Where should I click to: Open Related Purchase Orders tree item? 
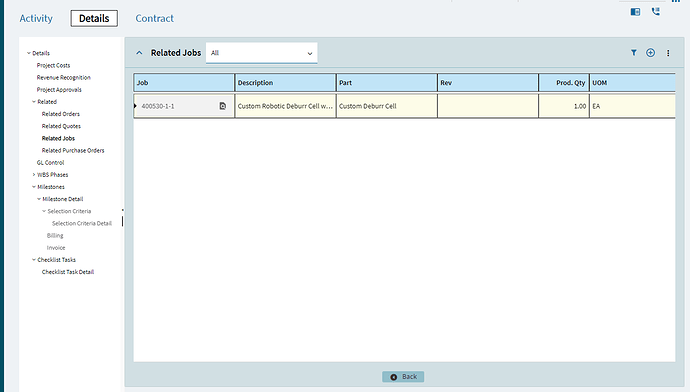point(73,150)
